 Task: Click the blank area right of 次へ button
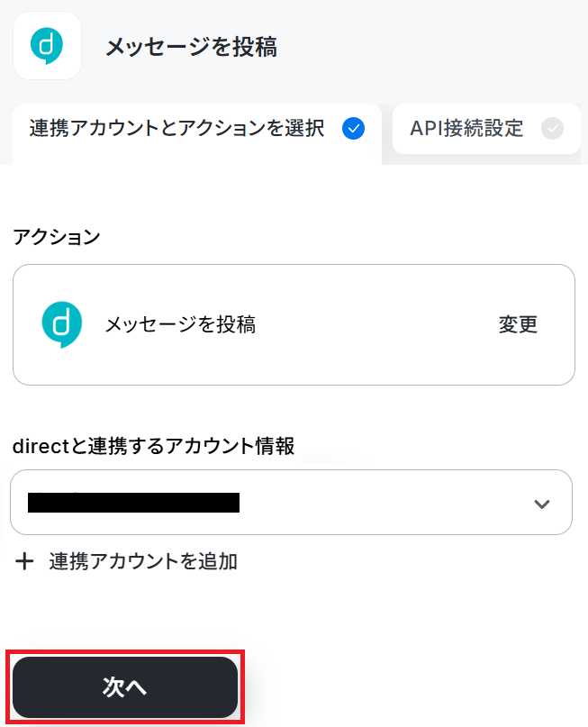[412, 686]
